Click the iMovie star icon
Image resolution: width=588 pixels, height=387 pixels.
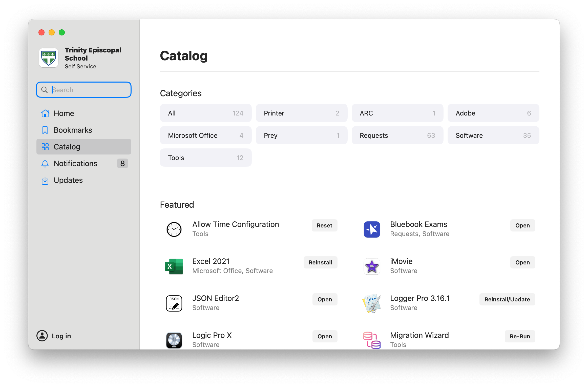[372, 266]
